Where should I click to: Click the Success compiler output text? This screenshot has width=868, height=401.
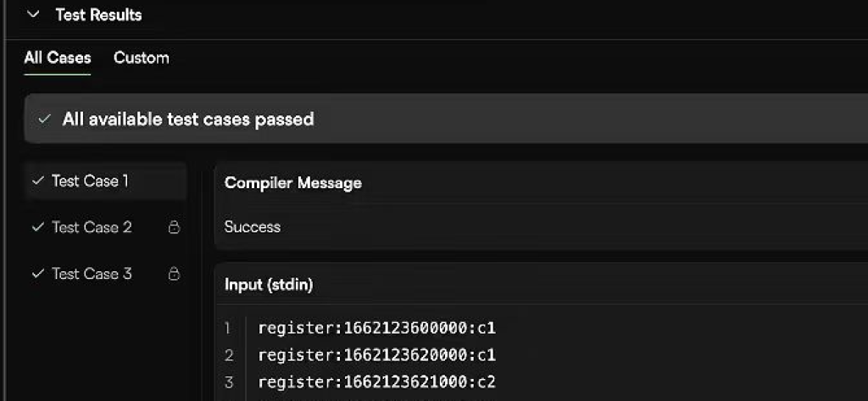[x=253, y=226]
